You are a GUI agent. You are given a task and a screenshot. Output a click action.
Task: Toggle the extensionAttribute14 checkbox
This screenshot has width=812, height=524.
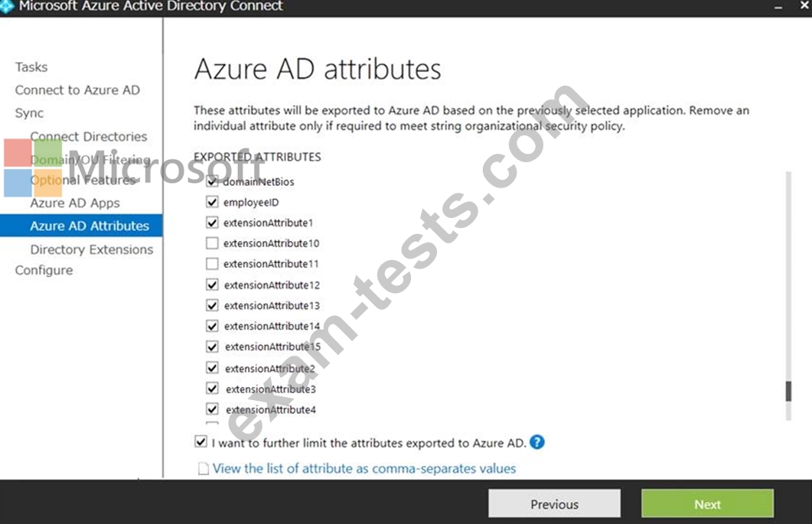pos(212,326)
